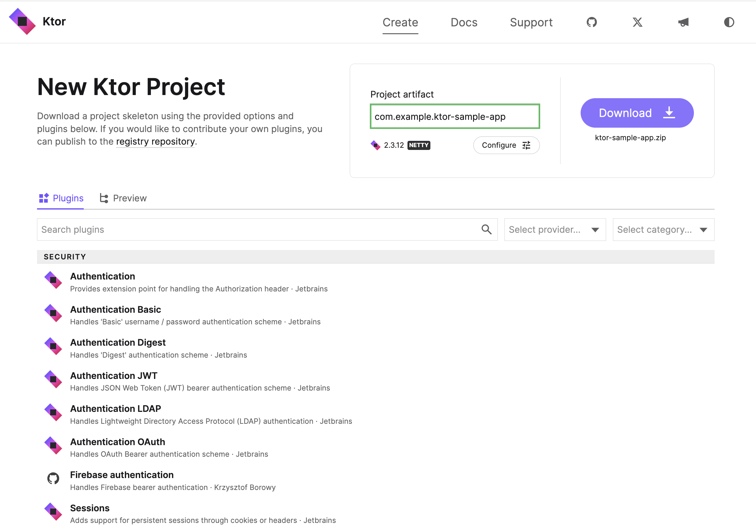Select the Authentication plugin title
756x532 pixels.
[102, 276]
